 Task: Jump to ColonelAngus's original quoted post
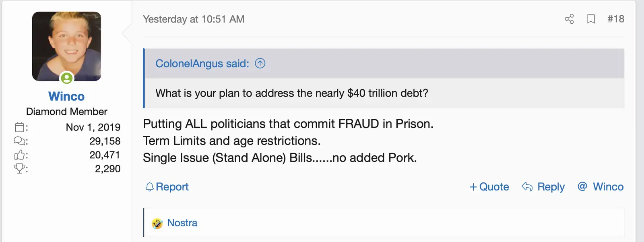260,63
